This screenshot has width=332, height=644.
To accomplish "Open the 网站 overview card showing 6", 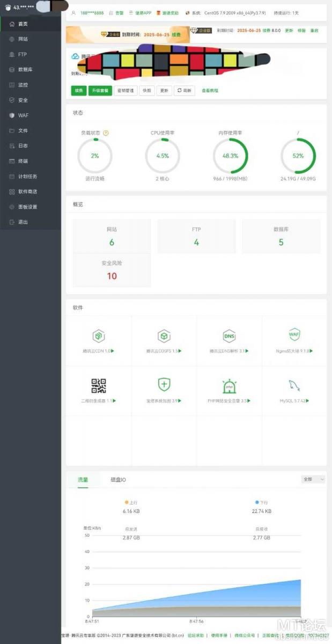I will (x=112, y=236).
